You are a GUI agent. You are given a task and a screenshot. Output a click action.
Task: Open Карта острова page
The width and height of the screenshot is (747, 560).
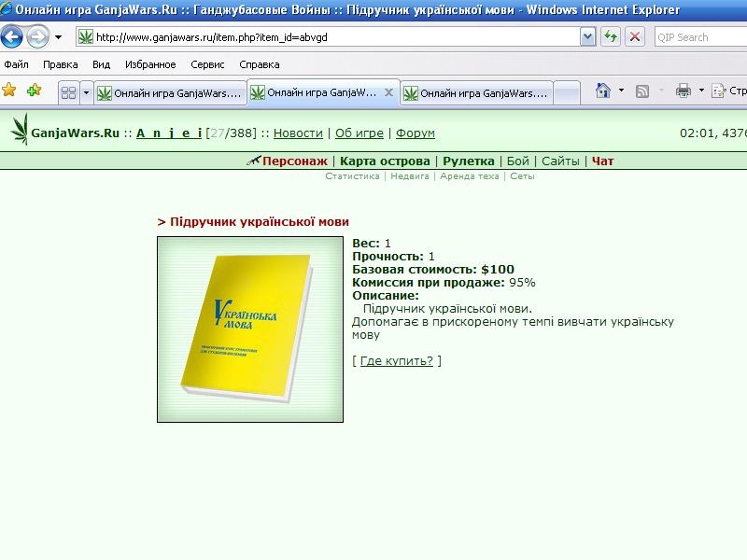coord(385,161)
